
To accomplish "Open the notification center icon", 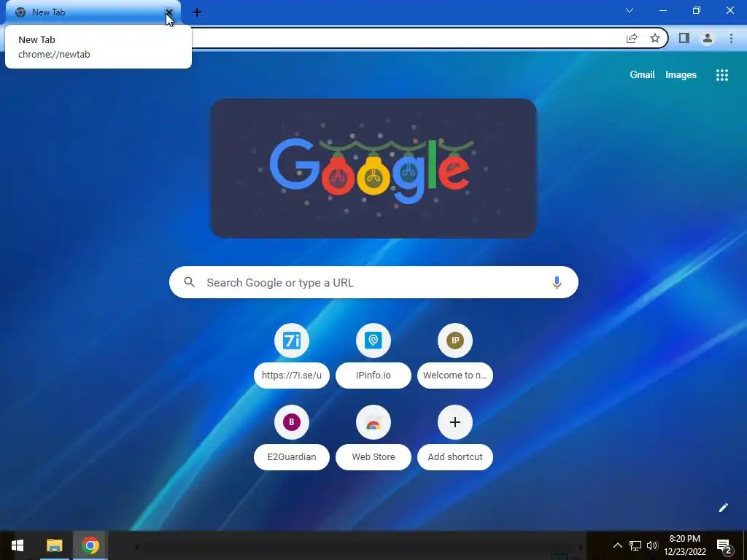I will coord(724,545).
